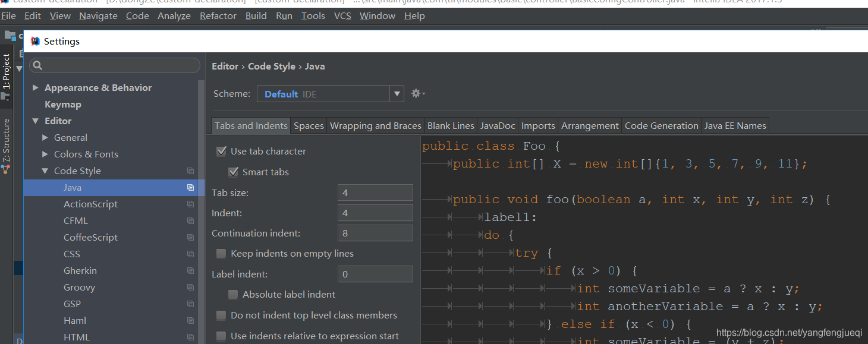Open the Code Generation tab
This screenshot has width=868, height=344.
click(661, 126)
